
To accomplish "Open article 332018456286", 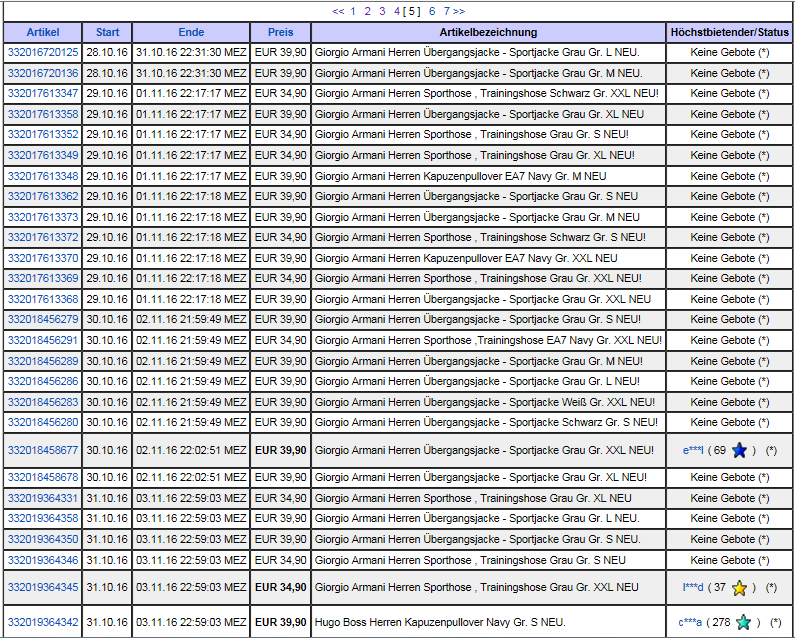I will pyautogui.click(x=43, y=381).
